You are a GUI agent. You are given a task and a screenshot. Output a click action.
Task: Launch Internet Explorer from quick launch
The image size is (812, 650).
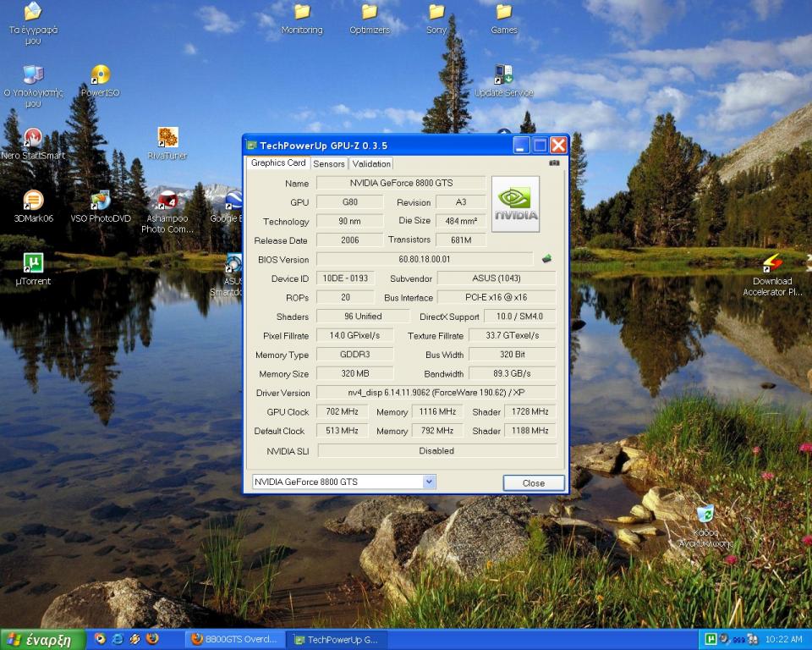118,639
